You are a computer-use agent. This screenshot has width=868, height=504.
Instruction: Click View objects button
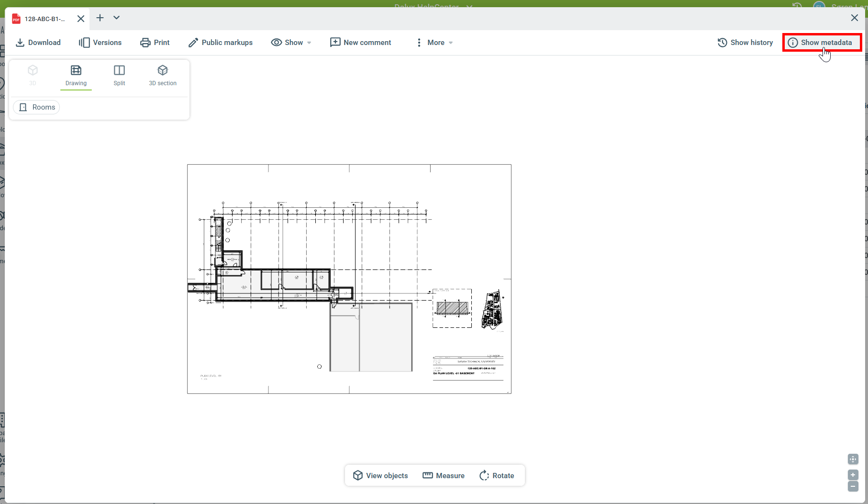[380, 475]
